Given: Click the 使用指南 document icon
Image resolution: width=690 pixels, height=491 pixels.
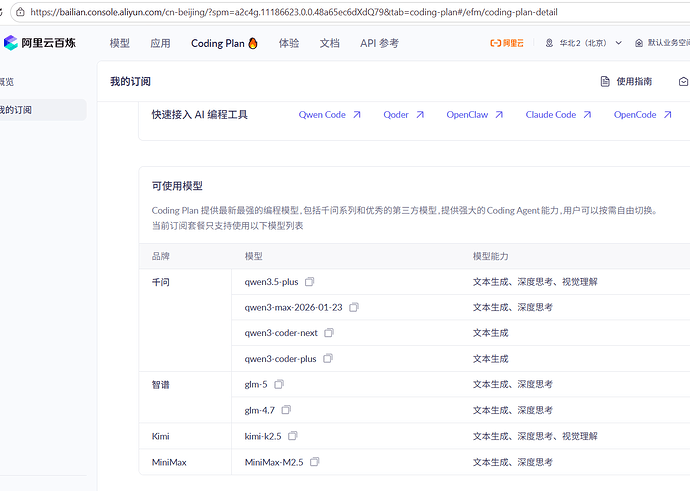Looking at the screenshot, I should point(606,81).
